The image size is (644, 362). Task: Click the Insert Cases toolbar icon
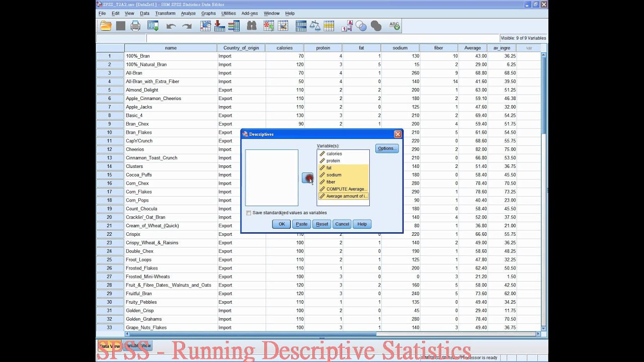(269, 26)
